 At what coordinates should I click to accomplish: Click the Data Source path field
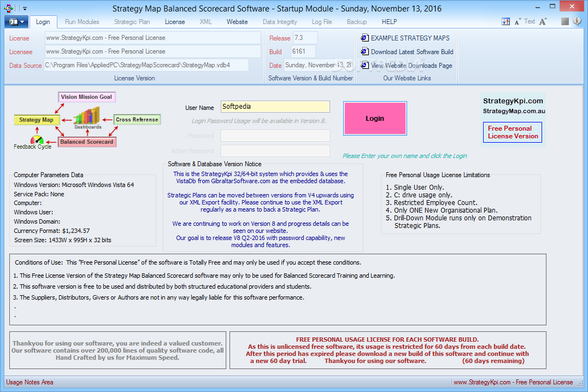[146, 65]
